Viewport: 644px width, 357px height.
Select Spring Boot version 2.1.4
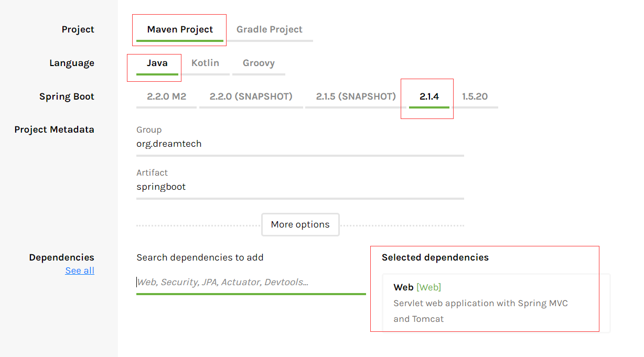coord(429,96)
